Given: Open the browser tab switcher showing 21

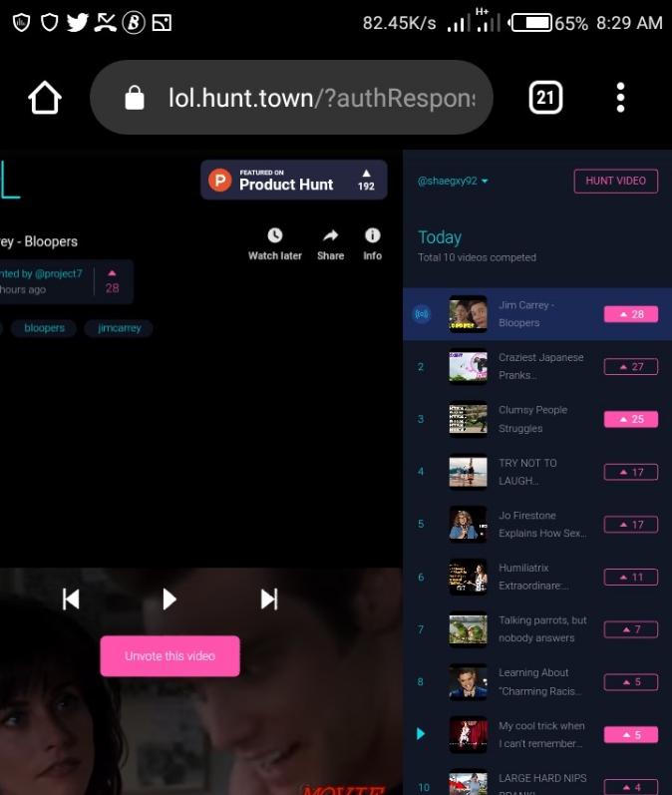Looking at the screenshot, I should click(x=545, y=98).
